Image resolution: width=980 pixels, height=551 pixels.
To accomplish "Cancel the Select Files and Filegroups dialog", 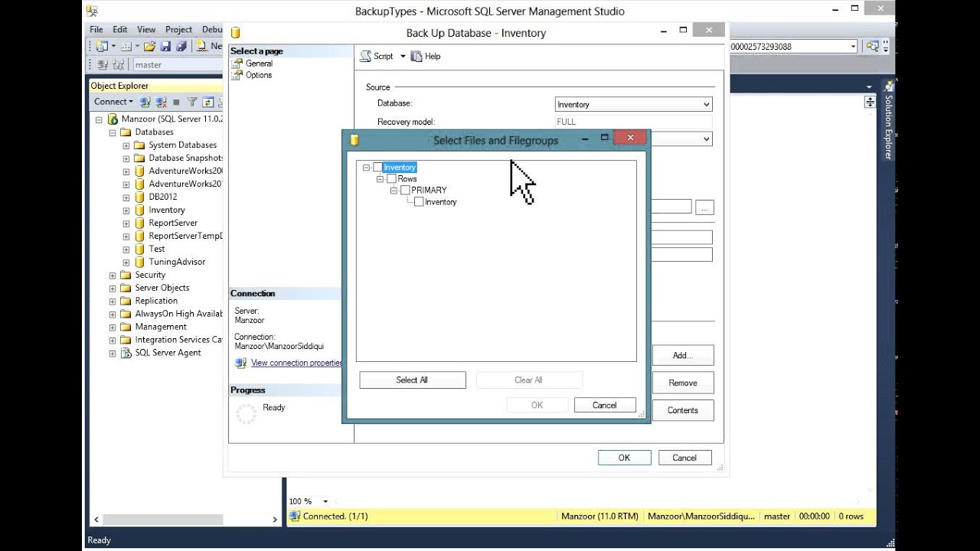I will [605, 406].
